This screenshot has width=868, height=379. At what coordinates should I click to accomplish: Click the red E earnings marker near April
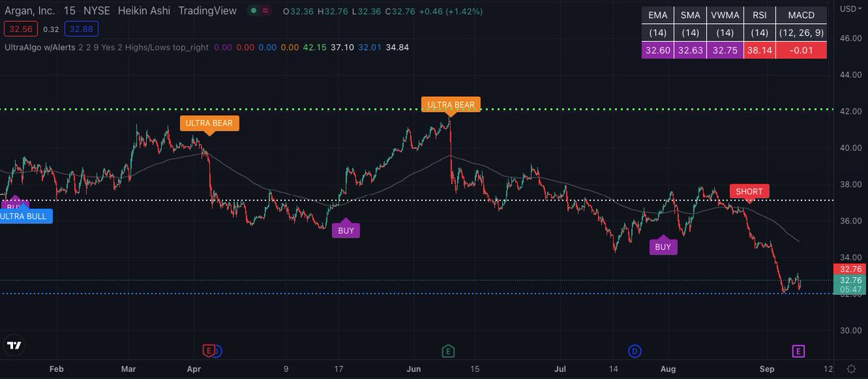[208, 351]
